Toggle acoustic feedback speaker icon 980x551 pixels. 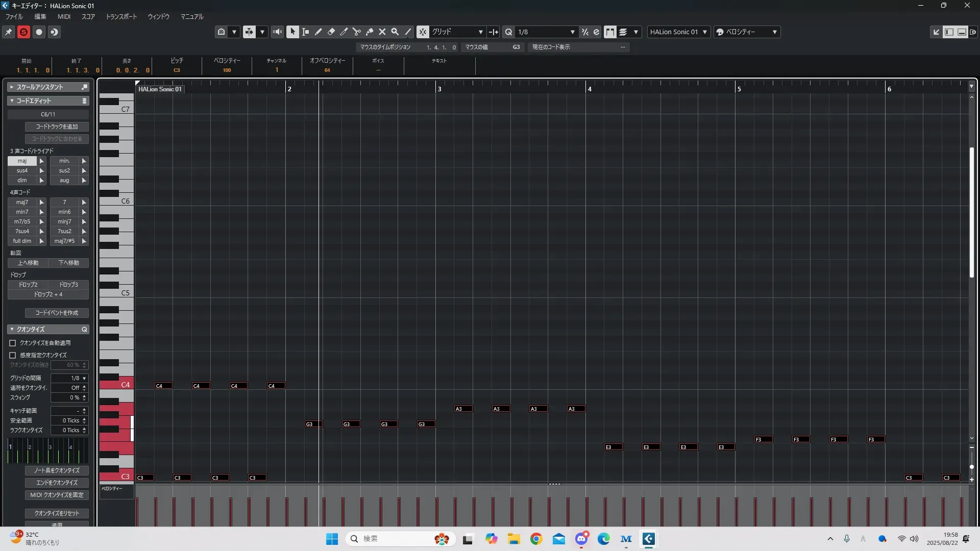click(x=277, y=32)
